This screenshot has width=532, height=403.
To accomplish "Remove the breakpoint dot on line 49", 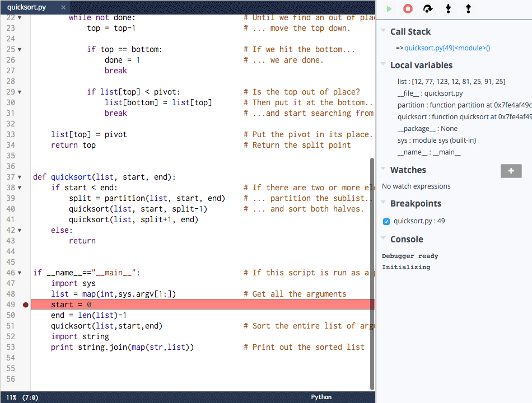I will pos(25,305).
